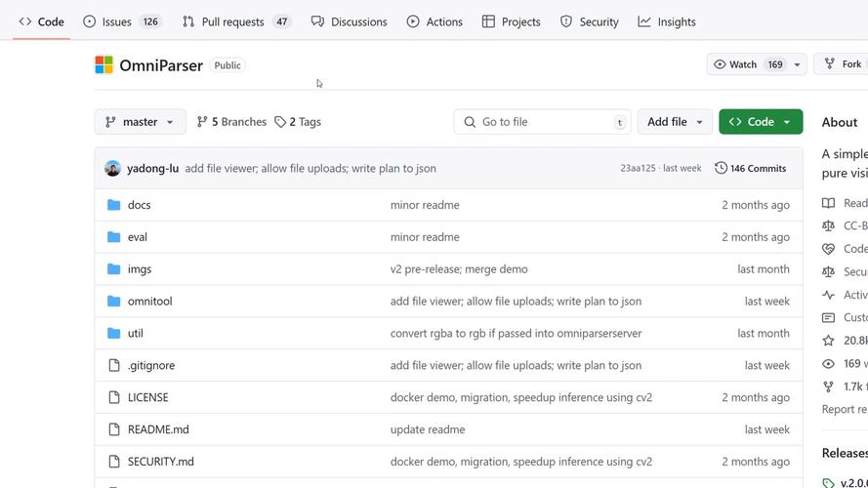The image size is (868, 488).
Task: Click yadong-lu's avatar
Action: (112, 168)
